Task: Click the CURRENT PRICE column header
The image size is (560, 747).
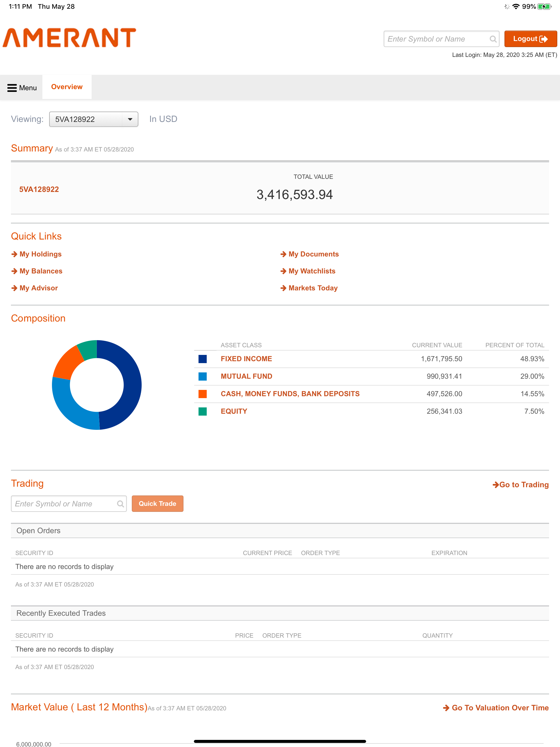Action: 267,553
